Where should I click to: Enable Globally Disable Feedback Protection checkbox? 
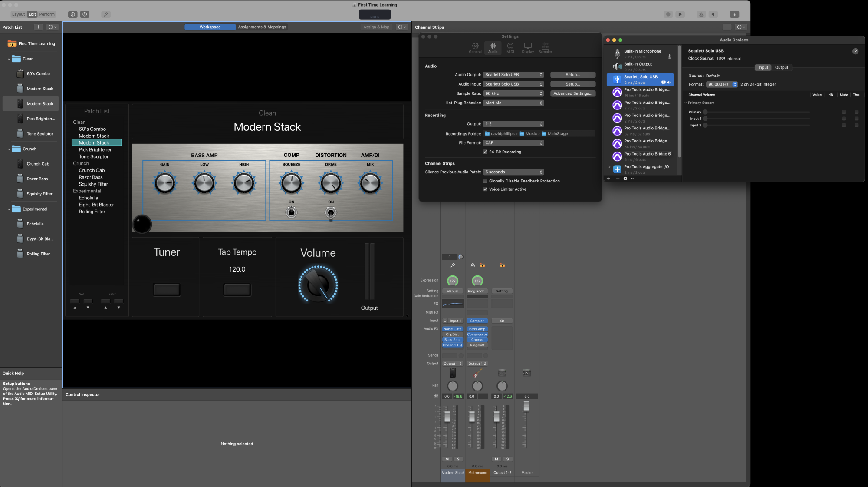click(x=485, y=181)
